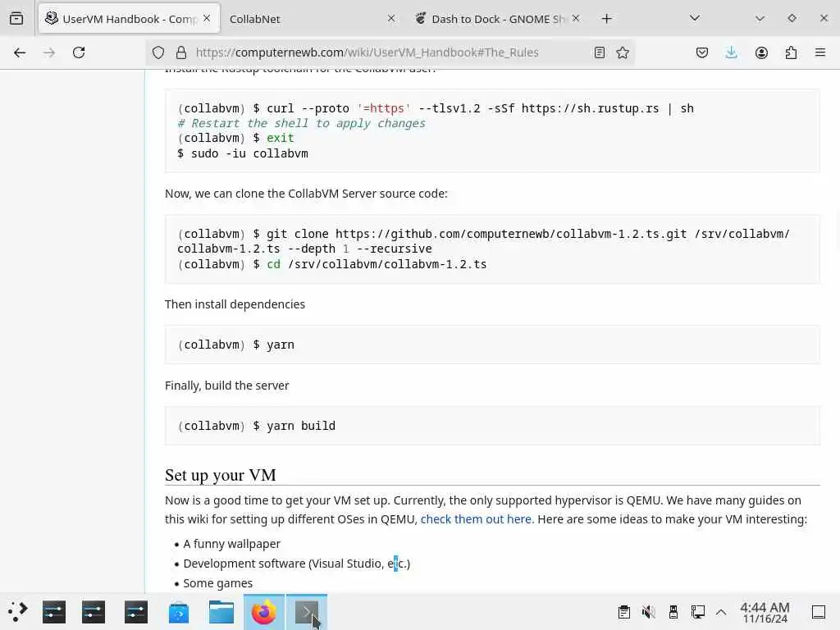Open the Firefox application menu
840x630 pixels.
820,52
